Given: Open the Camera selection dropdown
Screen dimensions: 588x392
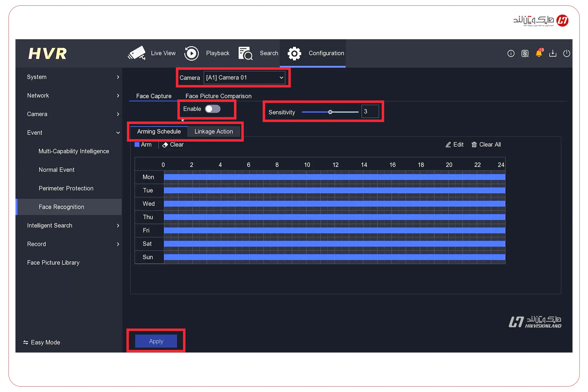Looking at the screenshot, I should point(244,77).
